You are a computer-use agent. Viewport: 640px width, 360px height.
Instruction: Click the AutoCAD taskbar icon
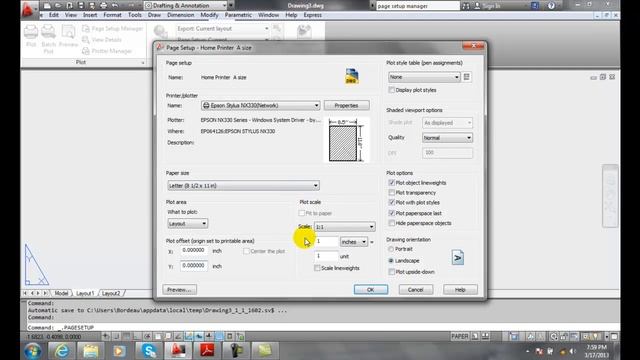coord(178,351)
